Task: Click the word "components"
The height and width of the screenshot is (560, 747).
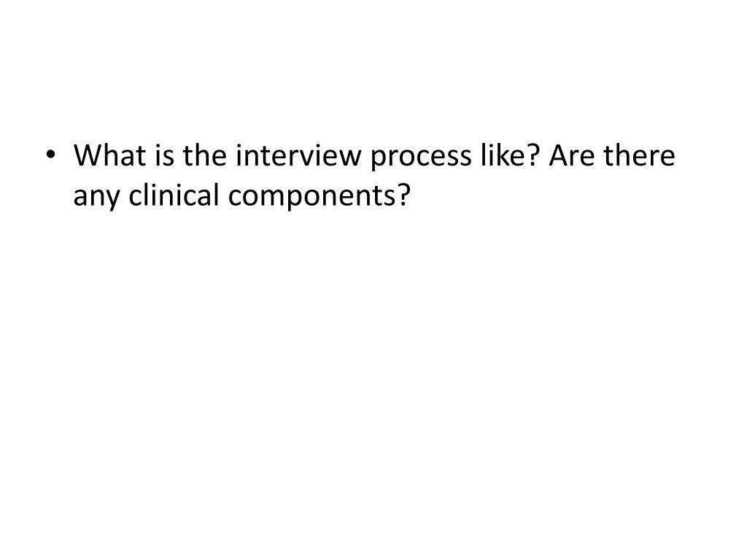Action: (x=311, y=197)
